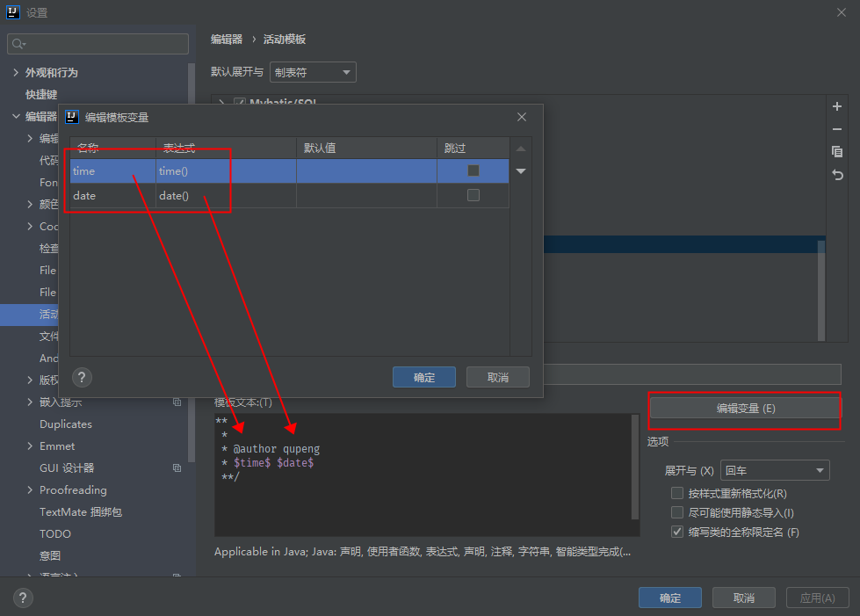The width and height of the screenshot is (860, 616).
Task: Click 应用(A) button
Action: 817,598
